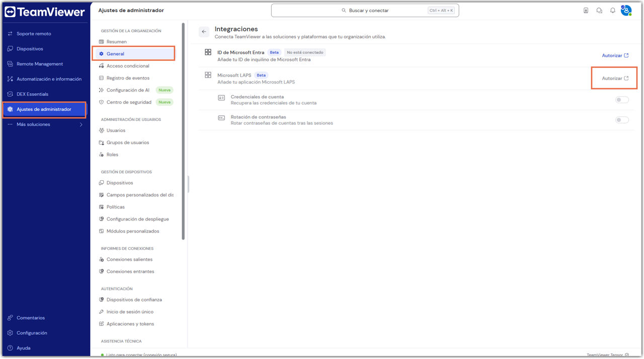644x359 pixels.
Task: Click Autorizar for ID de Microsoft Entra
Action: point(615,55)
